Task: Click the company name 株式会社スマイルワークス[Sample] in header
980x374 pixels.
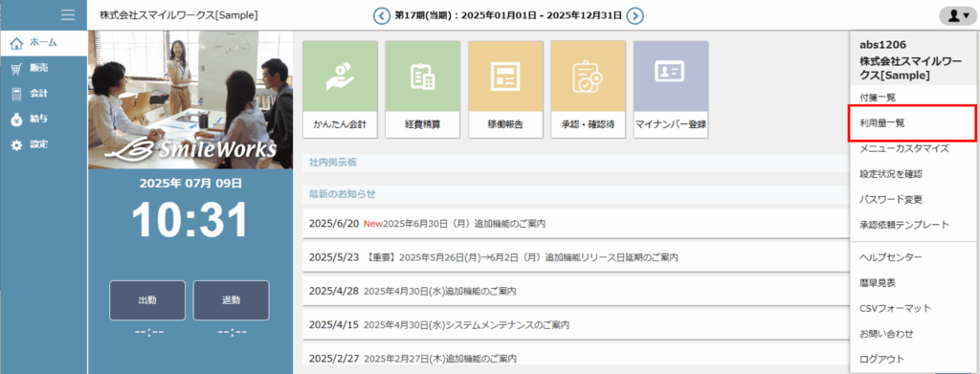Action: [x=179, y=15]
